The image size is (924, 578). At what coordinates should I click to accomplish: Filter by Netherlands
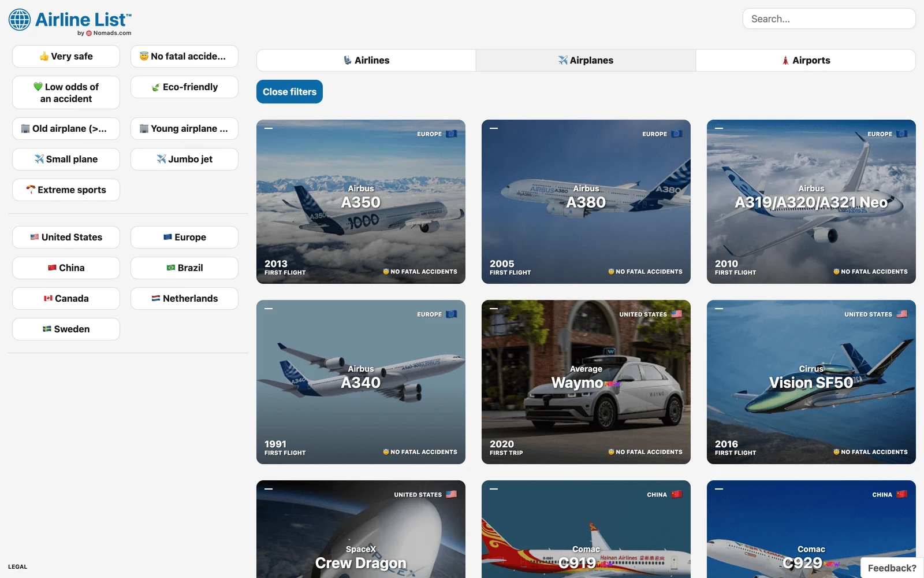(184, 299)
